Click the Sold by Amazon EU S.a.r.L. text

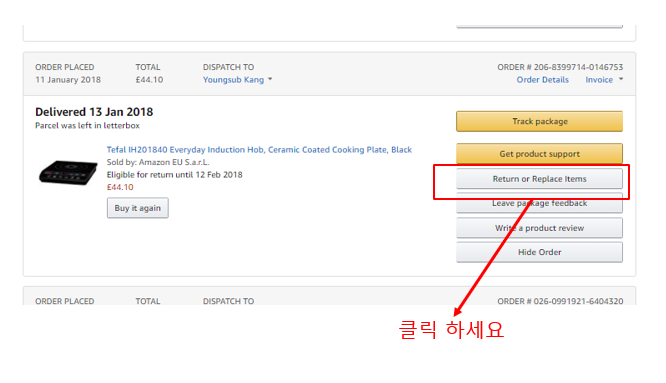[158, 162]
